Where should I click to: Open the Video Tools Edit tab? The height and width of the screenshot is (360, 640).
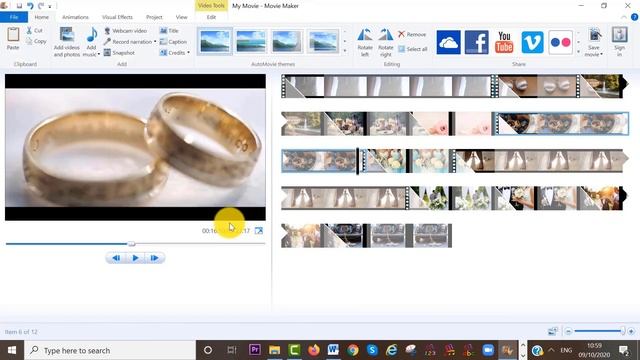coord(211,17)
